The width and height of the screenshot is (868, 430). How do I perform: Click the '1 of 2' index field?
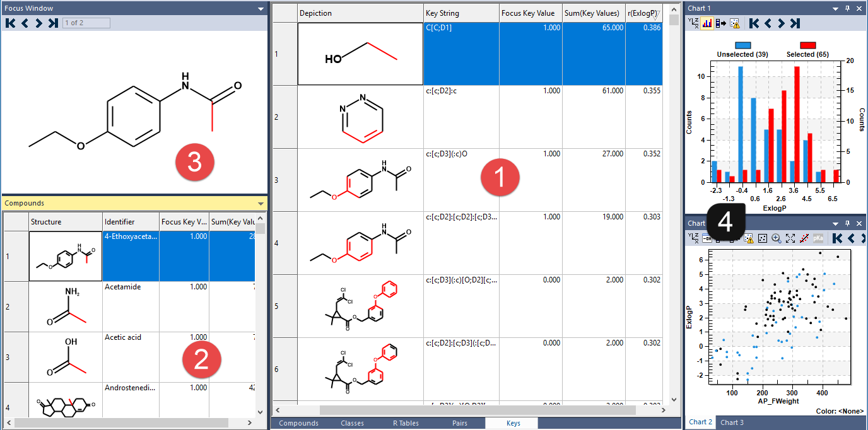[x=86, y=23]
